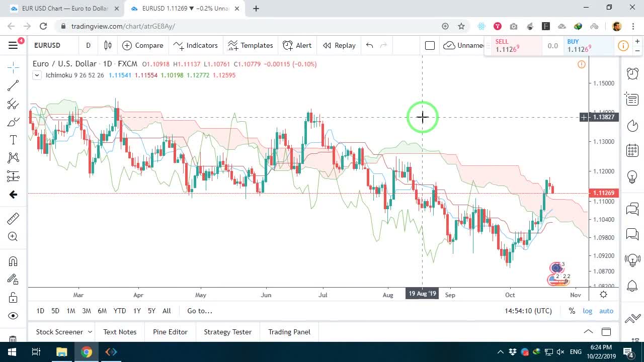This screenshot has height=362, width=644.
Task: Open Chrome from the taskbar
Action: click(x=87, y=352)
